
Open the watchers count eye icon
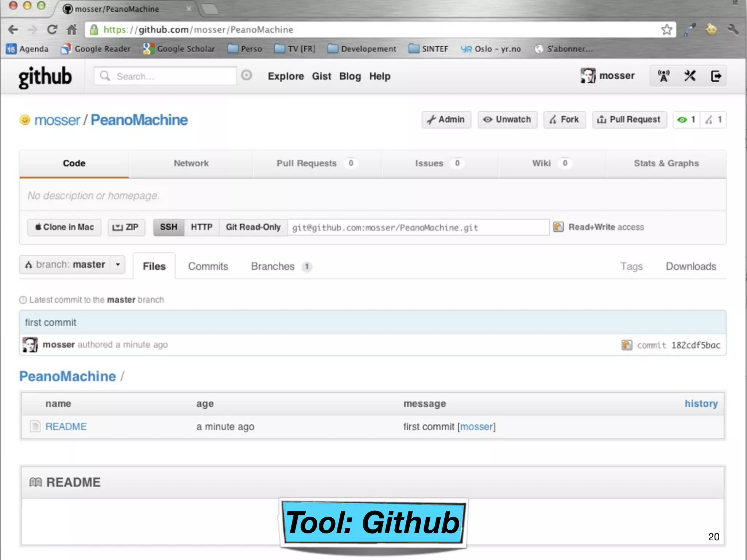click(x=686, y=120)
